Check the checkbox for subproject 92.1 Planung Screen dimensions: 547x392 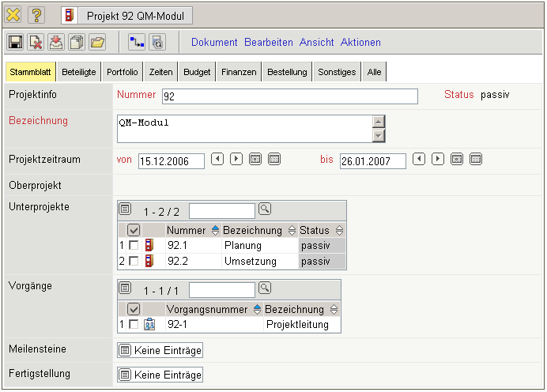tap(134, 246)
